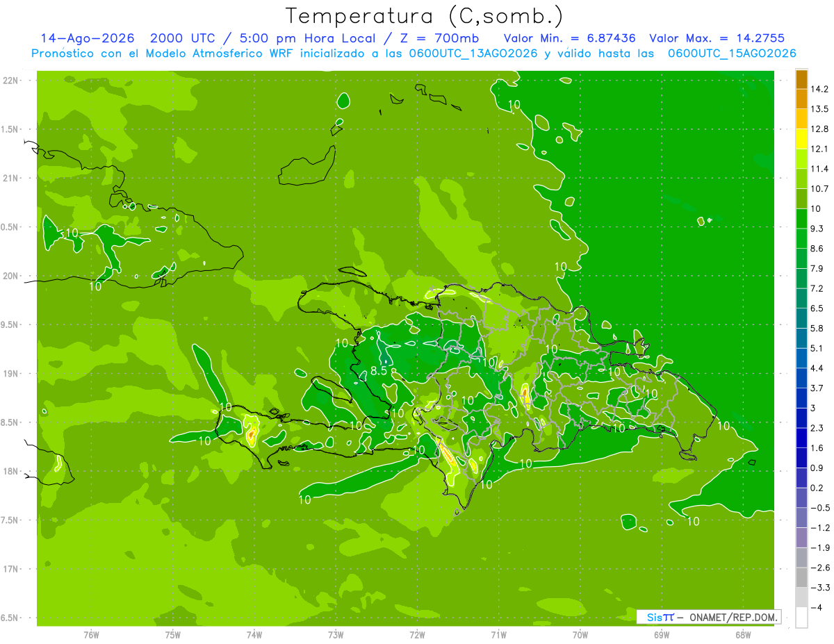This screenshot has height=644, width=834.
Task: Click the "6.5N" latitude axis label
Action: (x=10, y=618)
